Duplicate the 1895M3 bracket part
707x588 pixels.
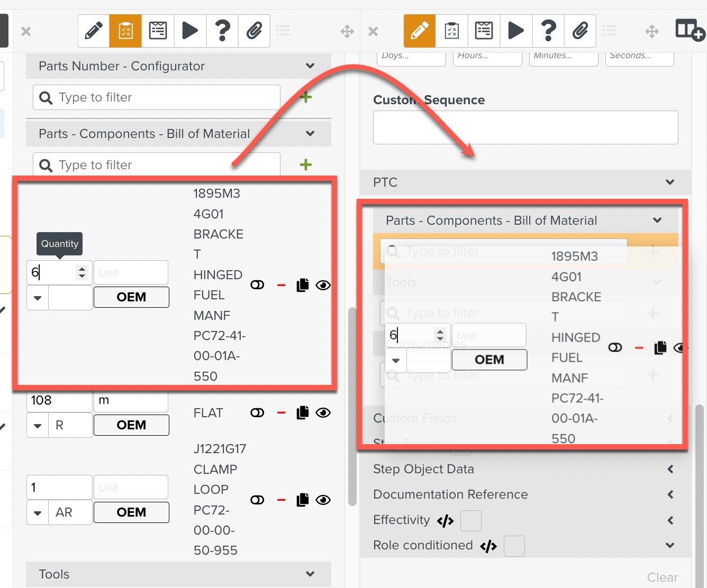(x=303, y=285)
